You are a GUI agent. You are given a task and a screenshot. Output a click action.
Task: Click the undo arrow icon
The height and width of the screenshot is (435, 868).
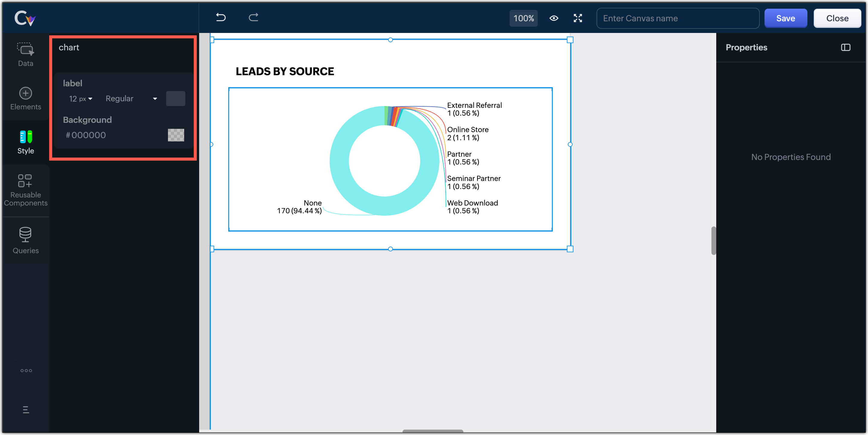point(221,17)
